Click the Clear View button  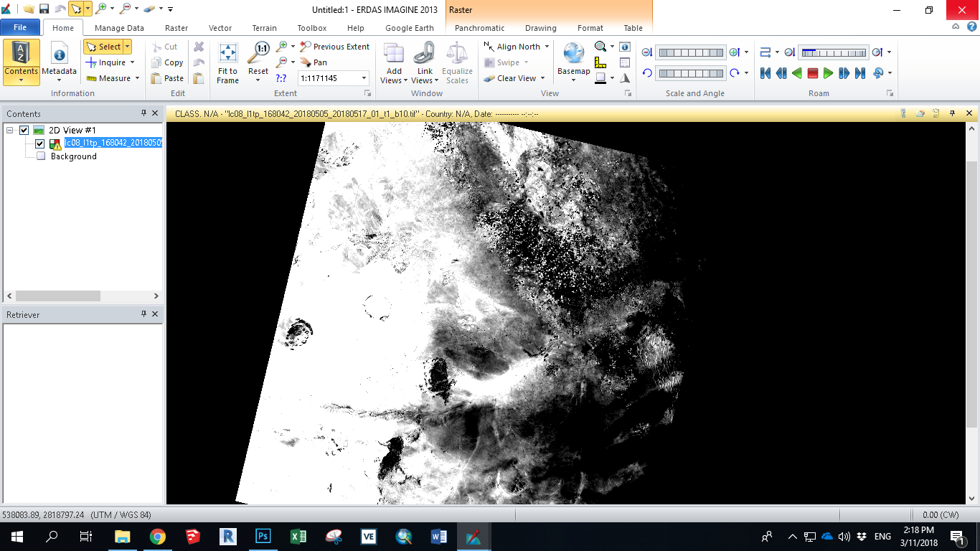[516, 78]
